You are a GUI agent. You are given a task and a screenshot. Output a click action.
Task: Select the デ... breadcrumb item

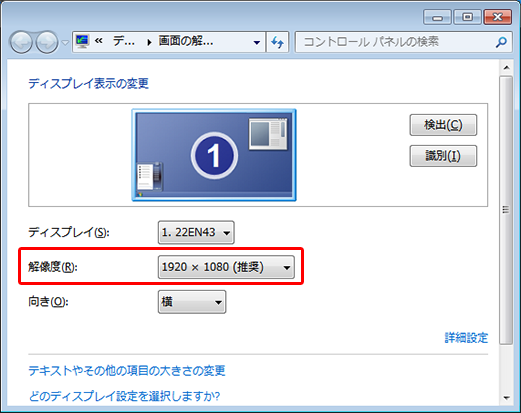point(124,41)
